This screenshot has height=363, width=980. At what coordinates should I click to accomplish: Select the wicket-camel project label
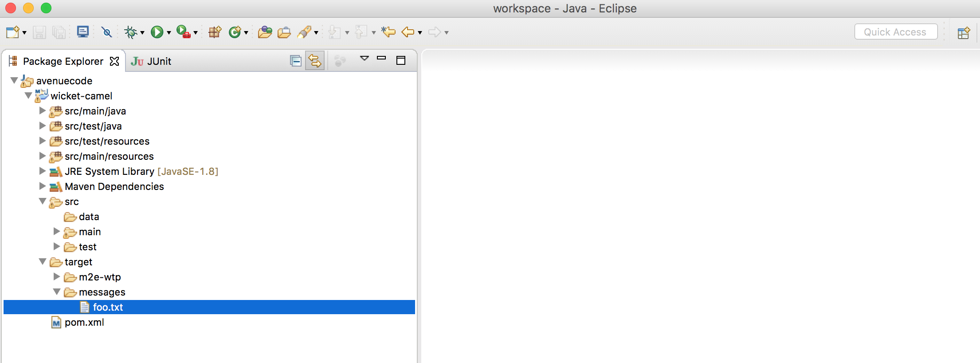(82, 96)
